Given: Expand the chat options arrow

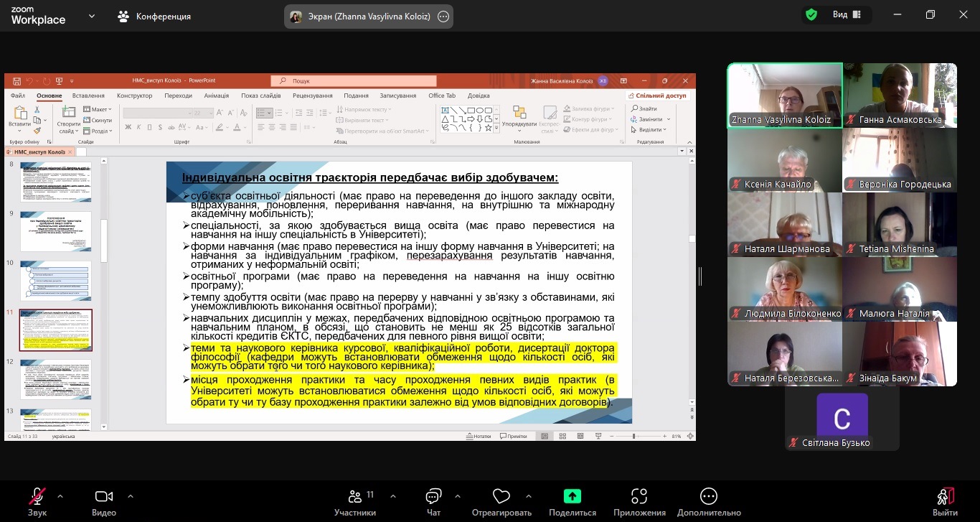Looking at the screenshot, I should point(459,495).
